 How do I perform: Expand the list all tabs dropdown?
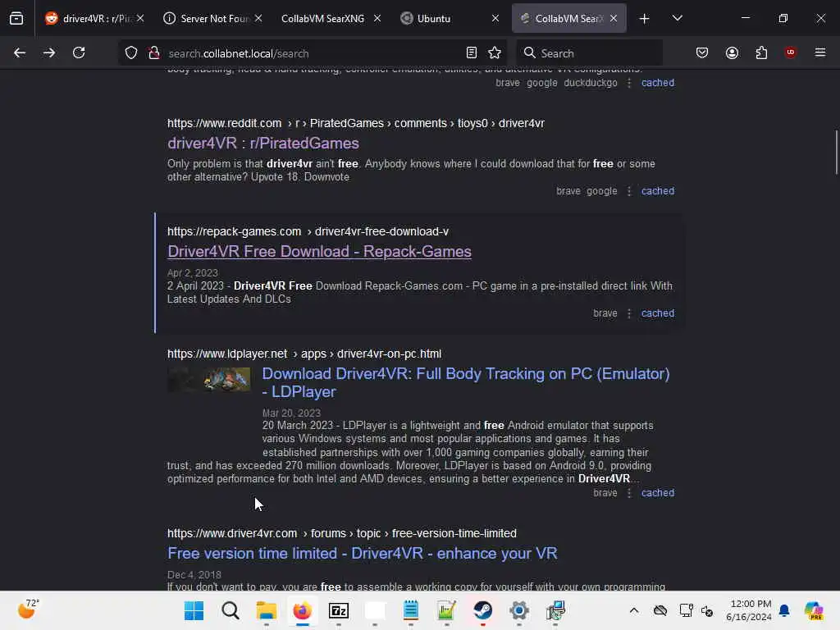coord(677,18)
